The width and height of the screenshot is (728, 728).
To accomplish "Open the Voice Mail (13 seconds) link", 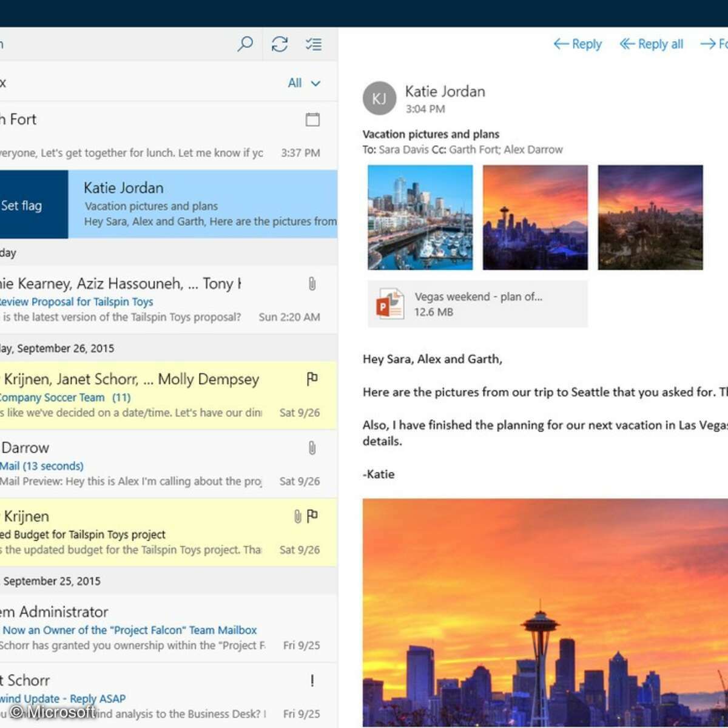I will (x=42, y=466).
